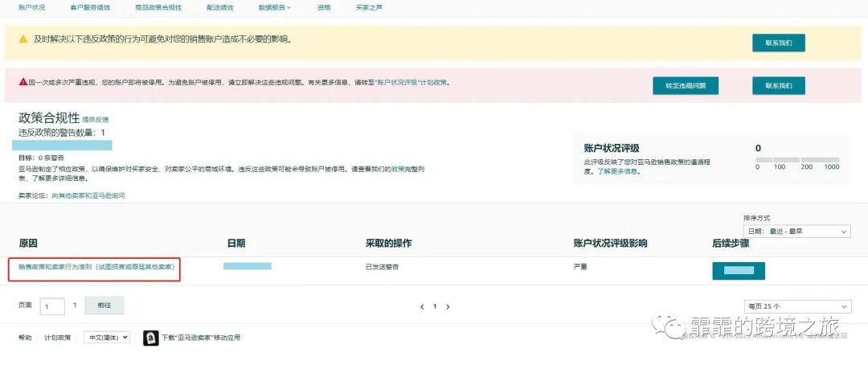Click the 后续步骤 column header

pyautogui.click(x=731, y=243)
